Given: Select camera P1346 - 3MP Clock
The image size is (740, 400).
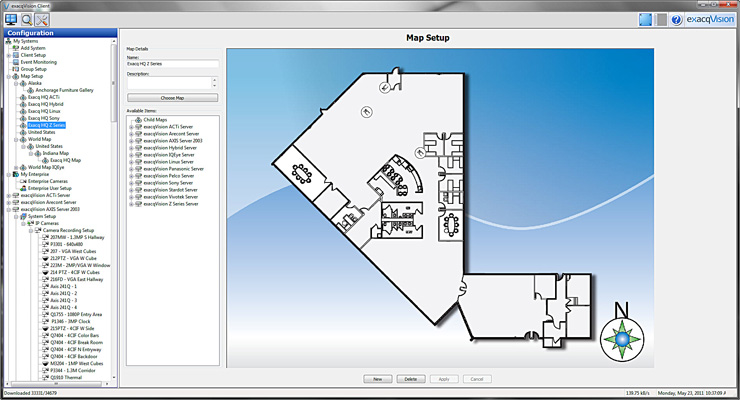Looking at the screenshot, I should point(71,321).
